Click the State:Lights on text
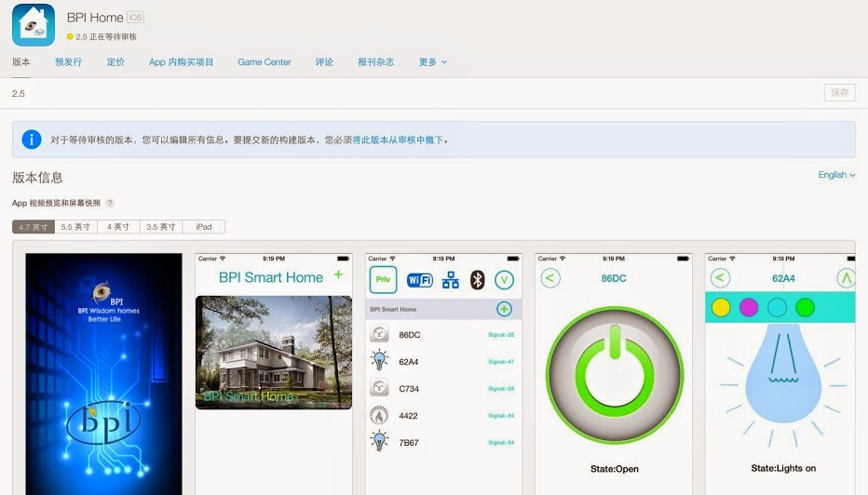Screen dimensions: 868x495 pos(783,468)
